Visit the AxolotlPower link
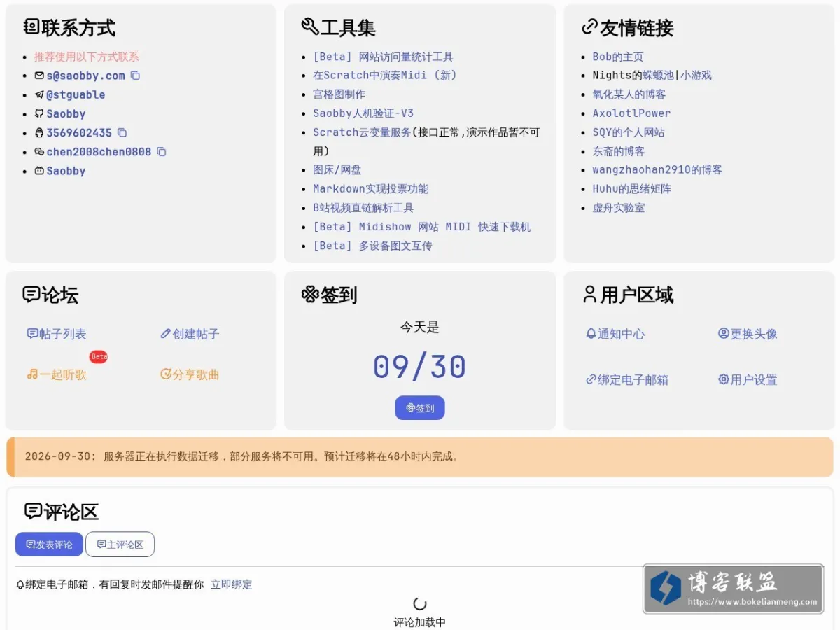 (631, 113)
